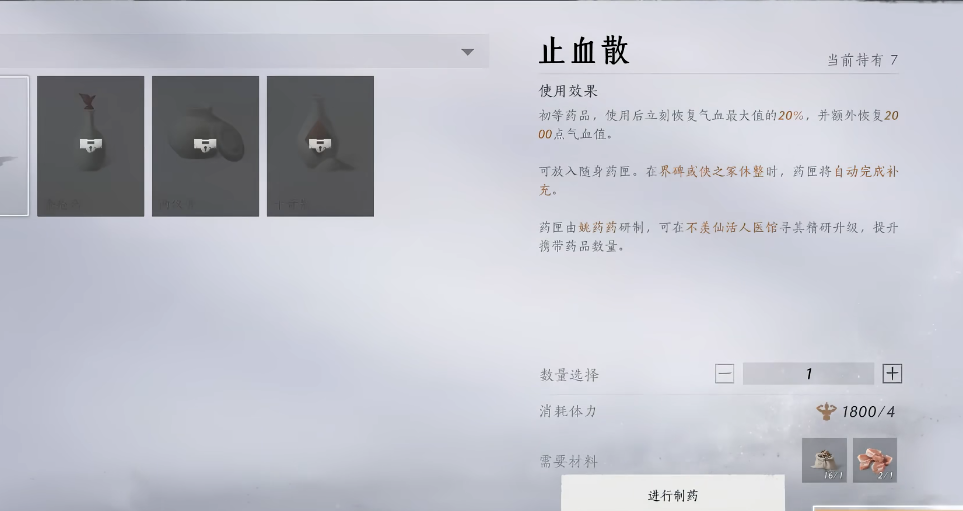Click the lock icon on the round jar

click(x=205, y=146)
